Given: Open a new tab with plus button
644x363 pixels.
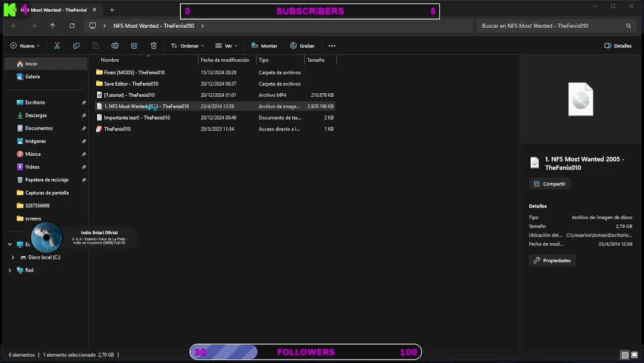Looking at the screenshot, I should click(112, 10).
